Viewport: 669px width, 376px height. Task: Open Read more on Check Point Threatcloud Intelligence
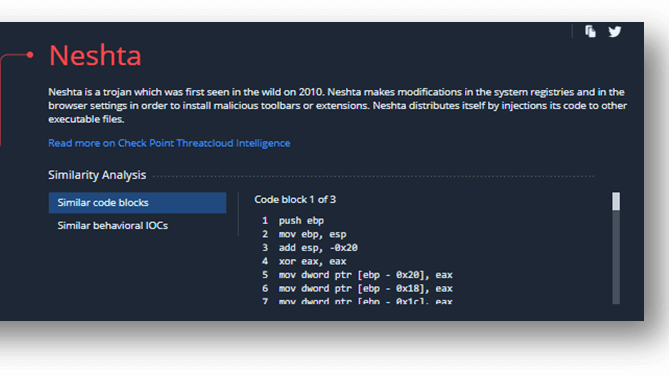(x=169, y=143)
